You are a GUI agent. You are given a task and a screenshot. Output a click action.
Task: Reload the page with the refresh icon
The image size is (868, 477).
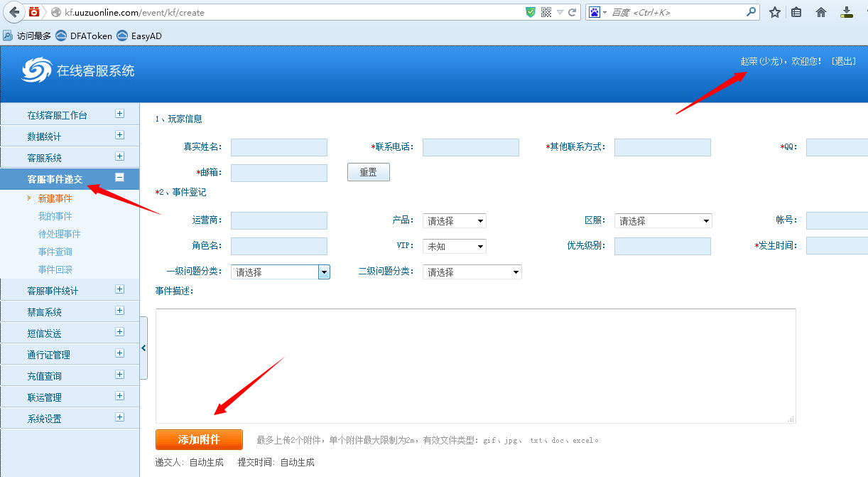(x=572, y=12)
